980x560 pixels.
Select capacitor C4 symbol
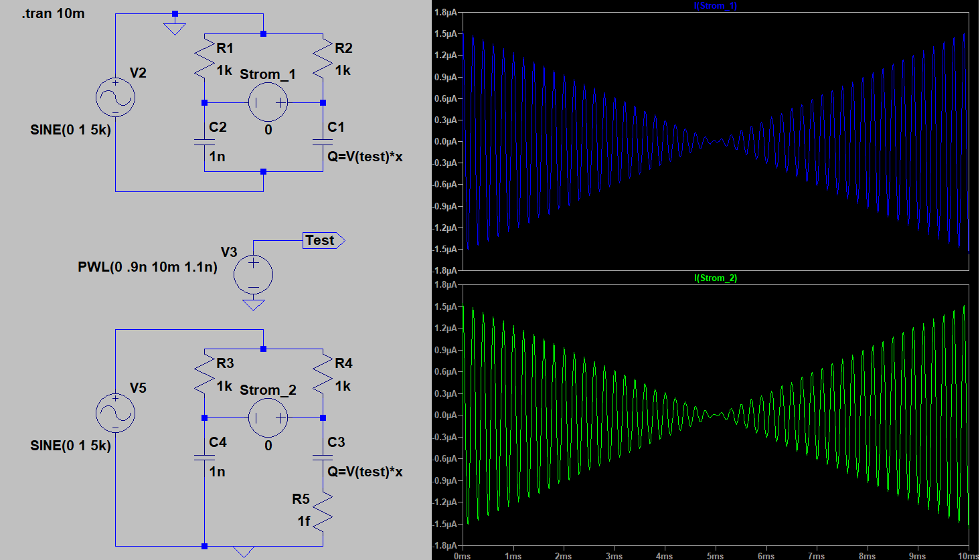(204, 457)
